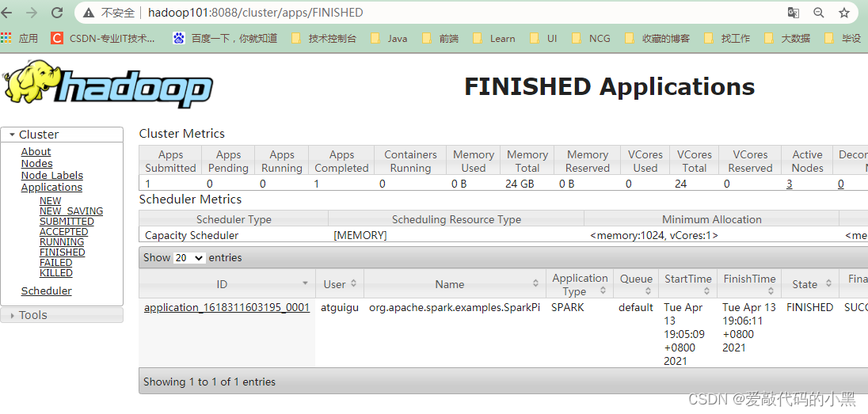Click the 24 GB Memory Total value
Screen dimensions: 868x414
click(x=520, y=184)
